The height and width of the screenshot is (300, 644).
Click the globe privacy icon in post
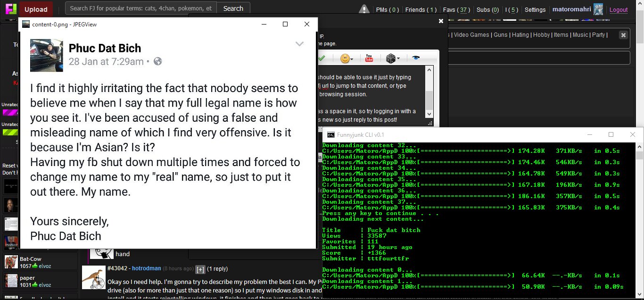coord(158,61)
